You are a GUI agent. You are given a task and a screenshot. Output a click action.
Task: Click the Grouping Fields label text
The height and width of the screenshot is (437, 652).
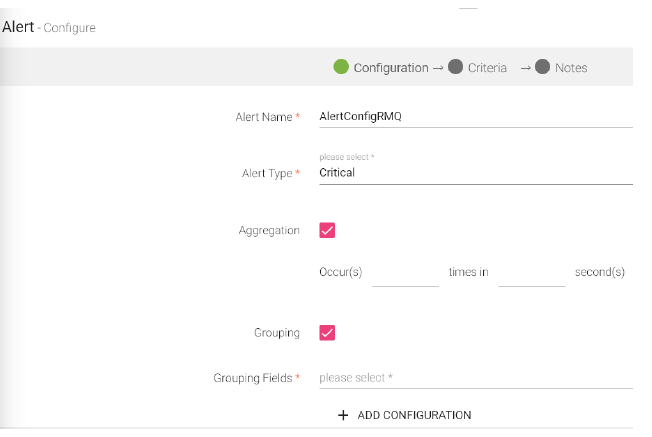coord(252,378)
